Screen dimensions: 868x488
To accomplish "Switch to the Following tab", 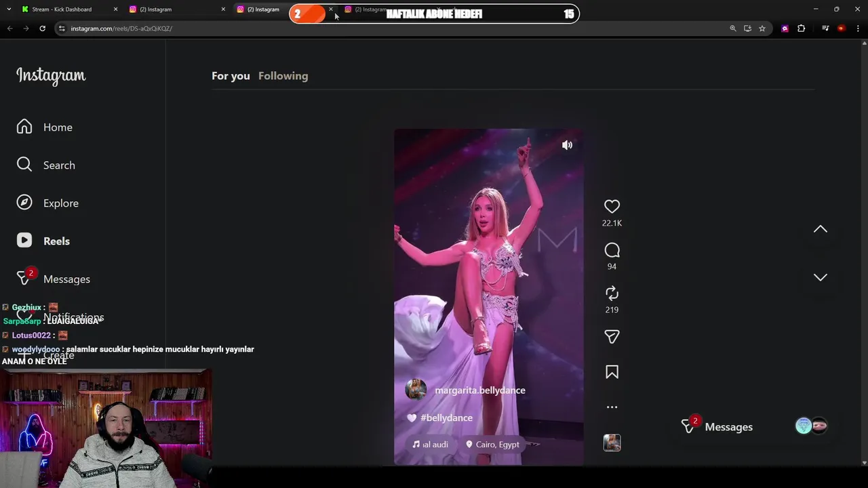I will point(283,76).
